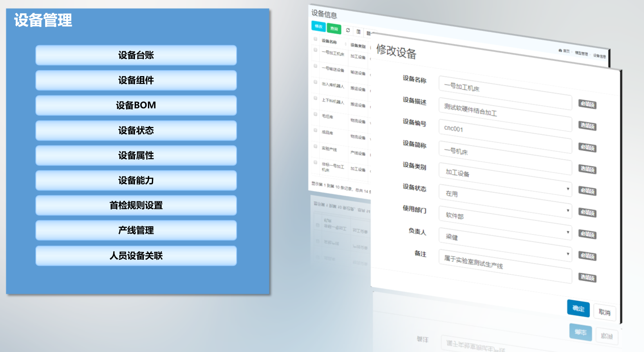Select the 人员设备关联 menu item

136,256
